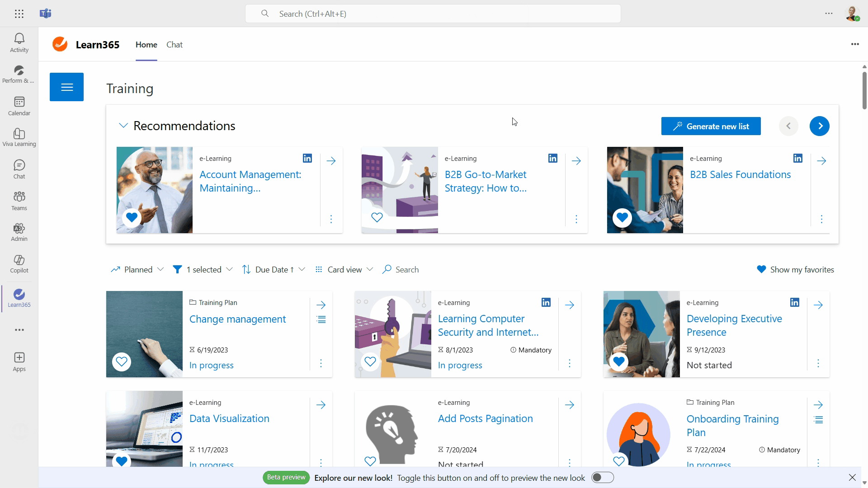Collapse the Recommendations section
Screen dimensions: 868x488
point(123,126)
